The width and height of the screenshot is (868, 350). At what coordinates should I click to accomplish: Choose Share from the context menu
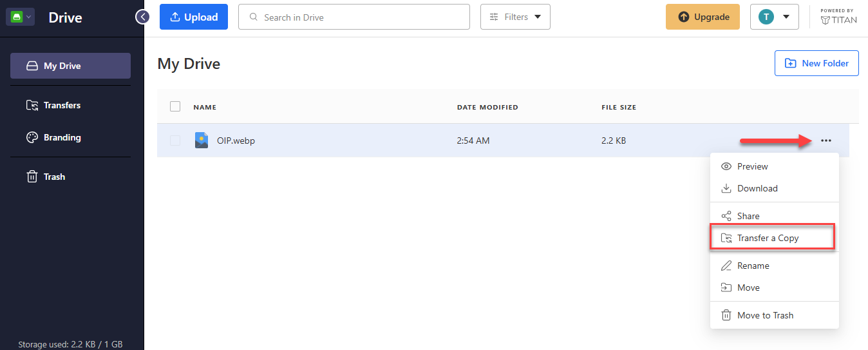775,216
